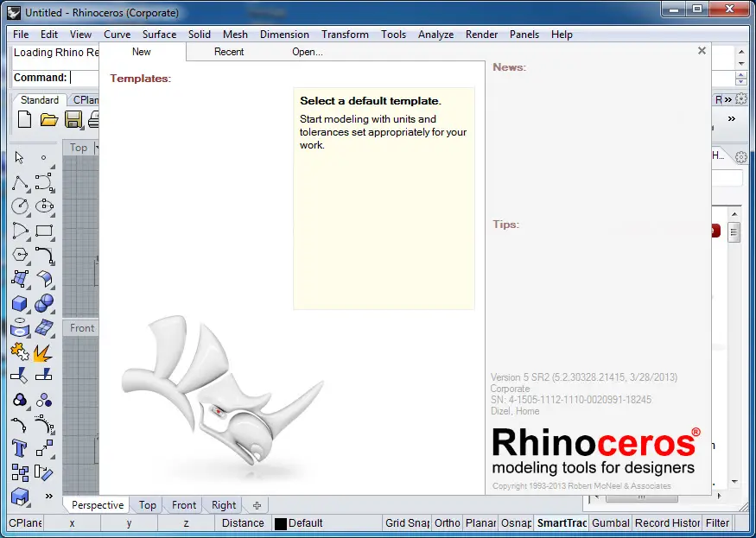
Task: Open toolbar tabs gear options menu
Action: 741,100
